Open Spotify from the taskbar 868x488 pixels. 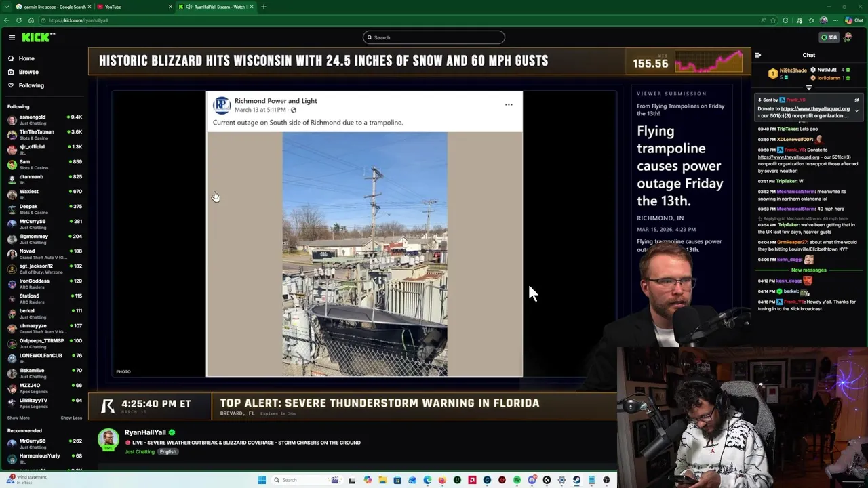click(517, 480)
